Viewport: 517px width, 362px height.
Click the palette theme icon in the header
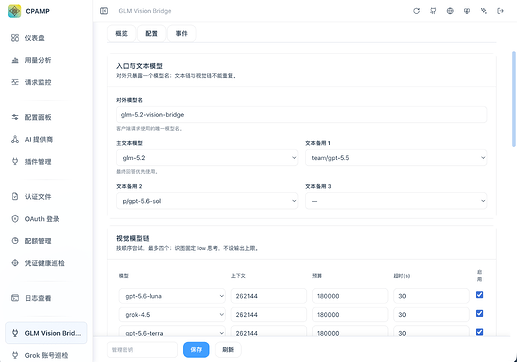467,11
